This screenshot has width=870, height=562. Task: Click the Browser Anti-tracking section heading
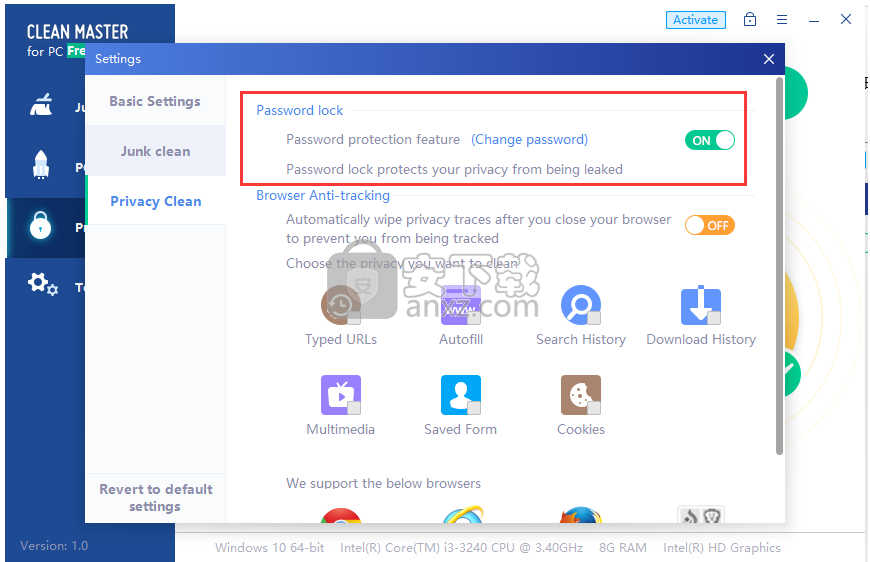[x=323, y=195]
